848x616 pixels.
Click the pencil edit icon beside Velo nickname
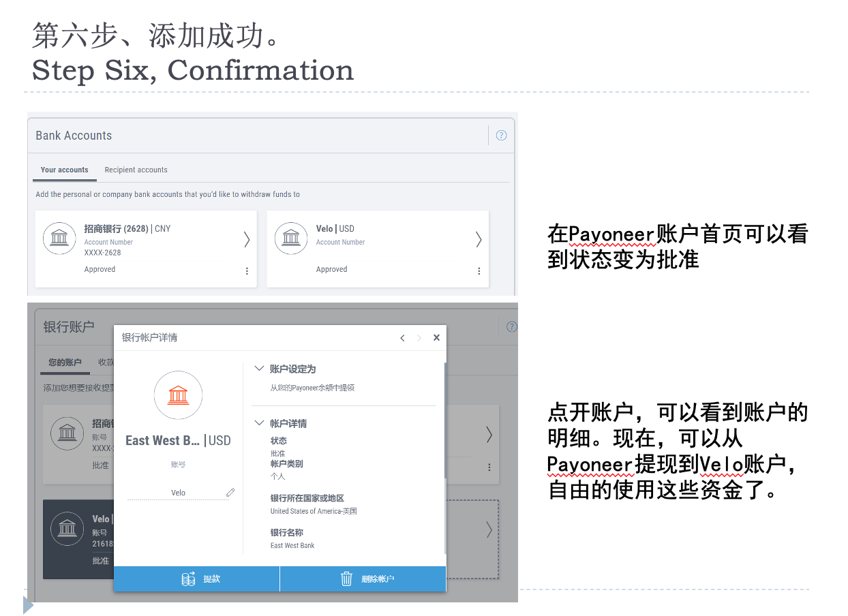[x=230, y=492]
